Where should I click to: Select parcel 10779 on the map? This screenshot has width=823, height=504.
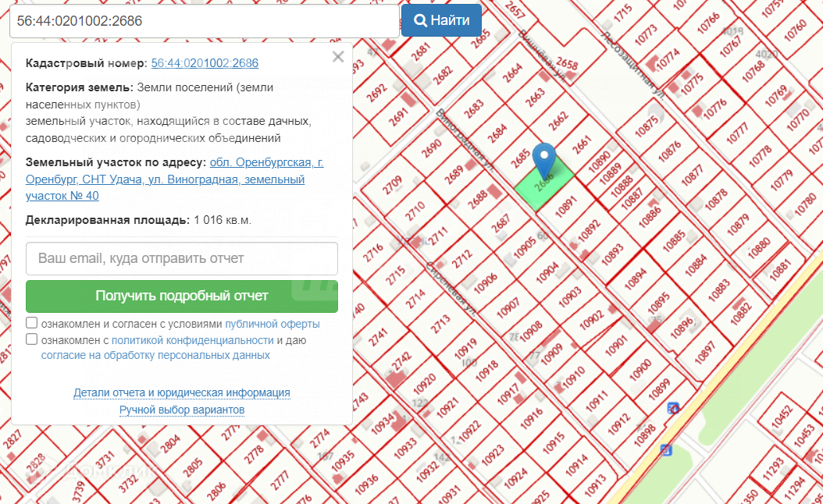782,179
